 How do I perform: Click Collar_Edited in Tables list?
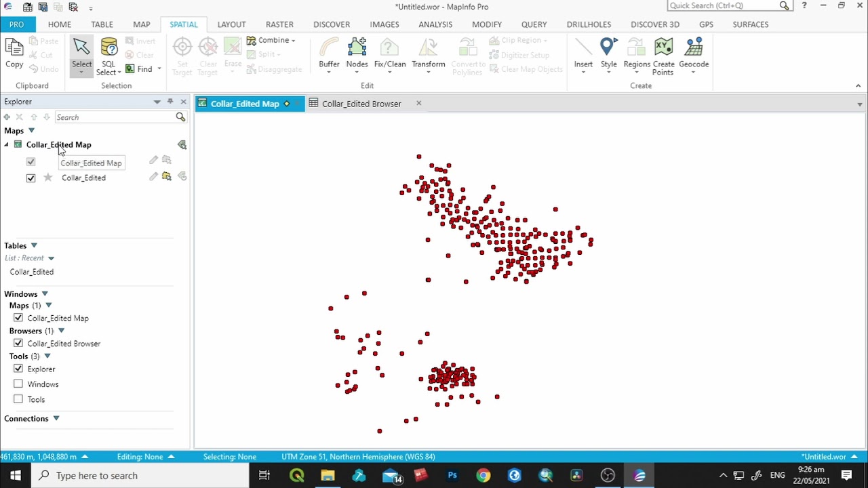(32, 272)
